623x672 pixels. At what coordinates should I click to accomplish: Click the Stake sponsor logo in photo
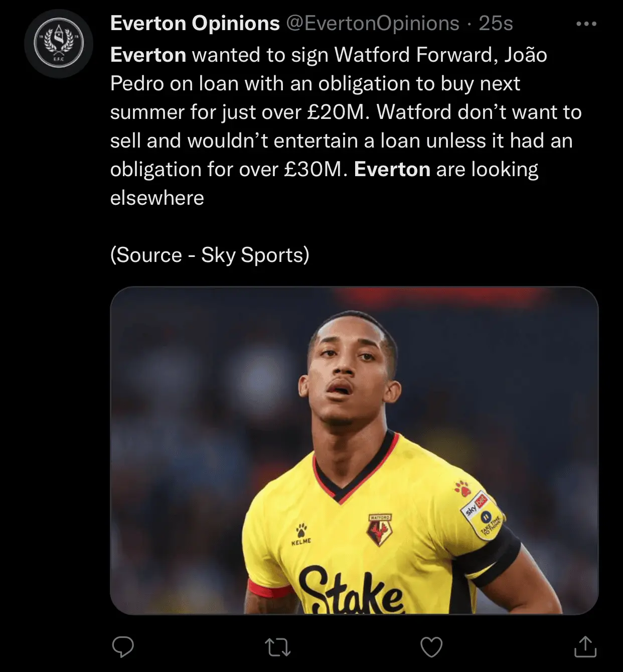click(351, 591)
